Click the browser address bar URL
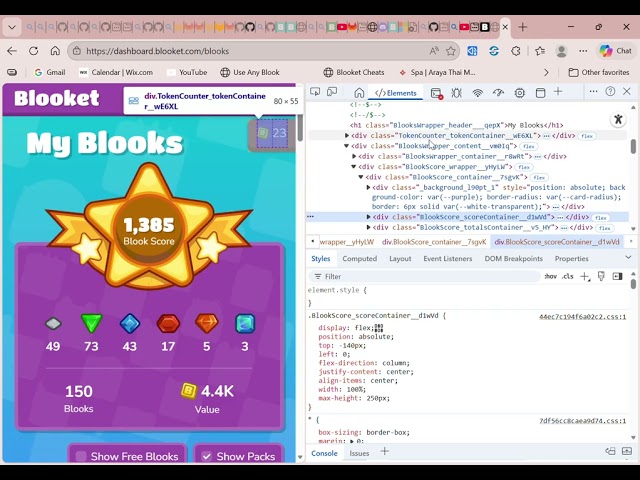The width and height of the screenshot is (640, 480). click(158, 51)
